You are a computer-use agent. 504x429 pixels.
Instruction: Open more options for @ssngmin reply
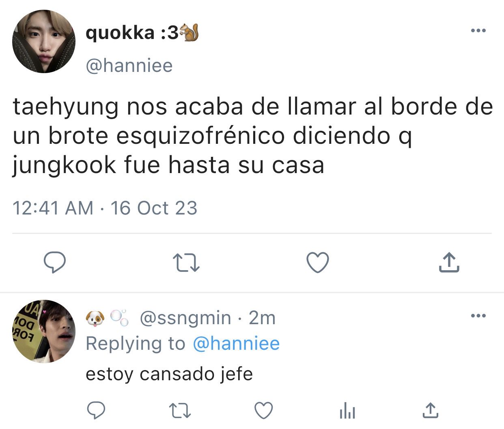(x=478, y=316)
